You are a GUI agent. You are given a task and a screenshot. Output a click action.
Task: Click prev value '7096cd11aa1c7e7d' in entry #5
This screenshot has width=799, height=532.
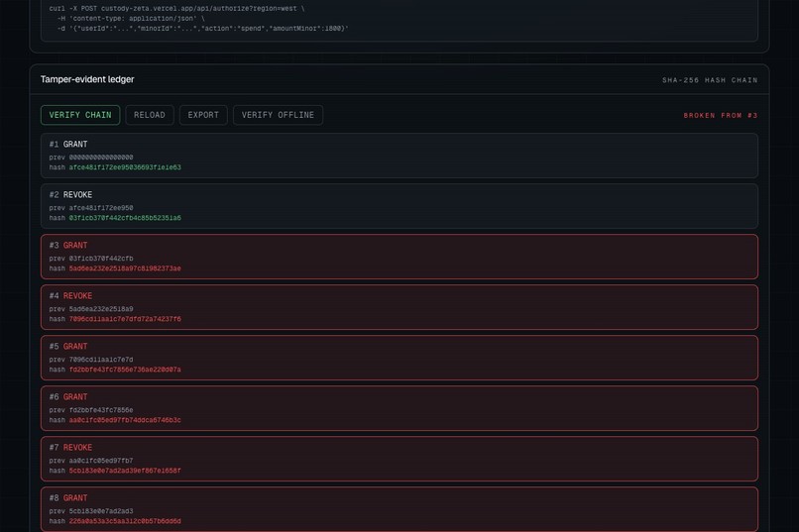click(101, 360)
